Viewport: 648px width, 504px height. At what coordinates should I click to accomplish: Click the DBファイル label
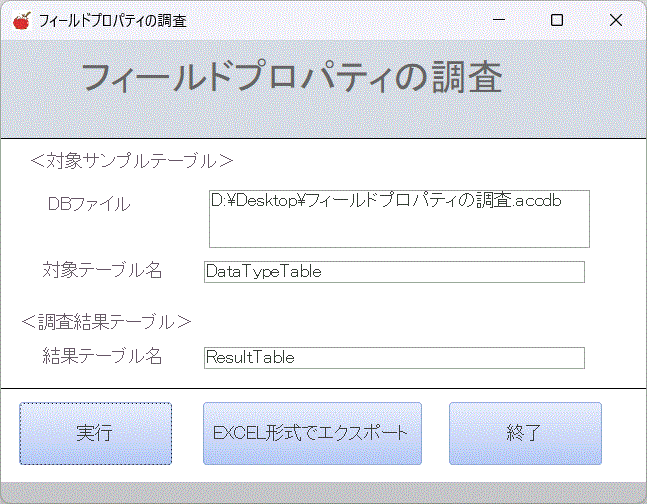click(x=89, y=204)
